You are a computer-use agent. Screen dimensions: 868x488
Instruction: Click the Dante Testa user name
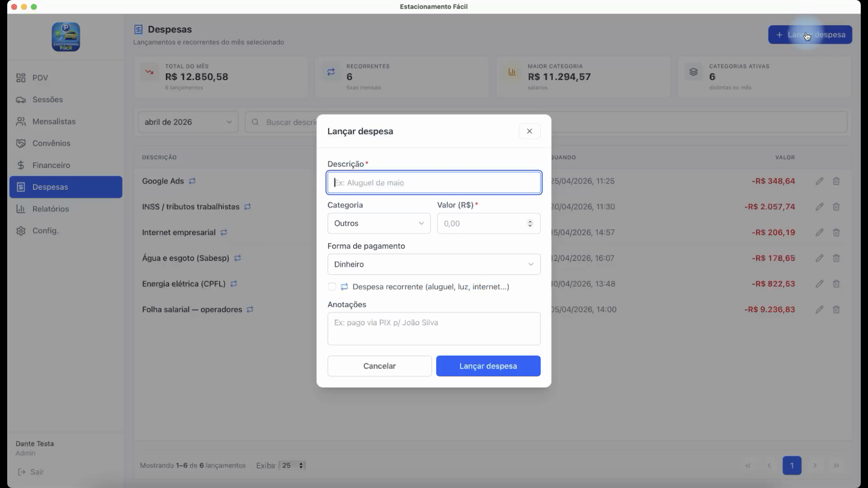(x=35, y=444)
